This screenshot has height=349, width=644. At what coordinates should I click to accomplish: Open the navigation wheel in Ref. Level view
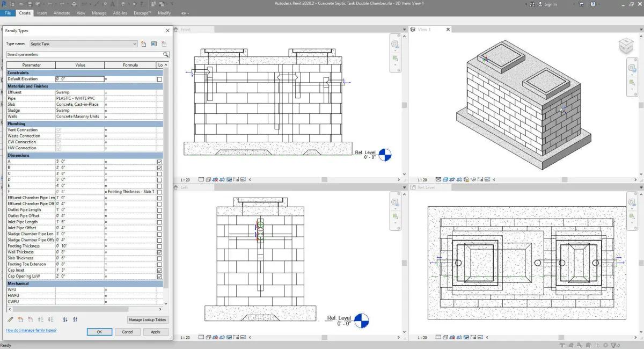632,201
